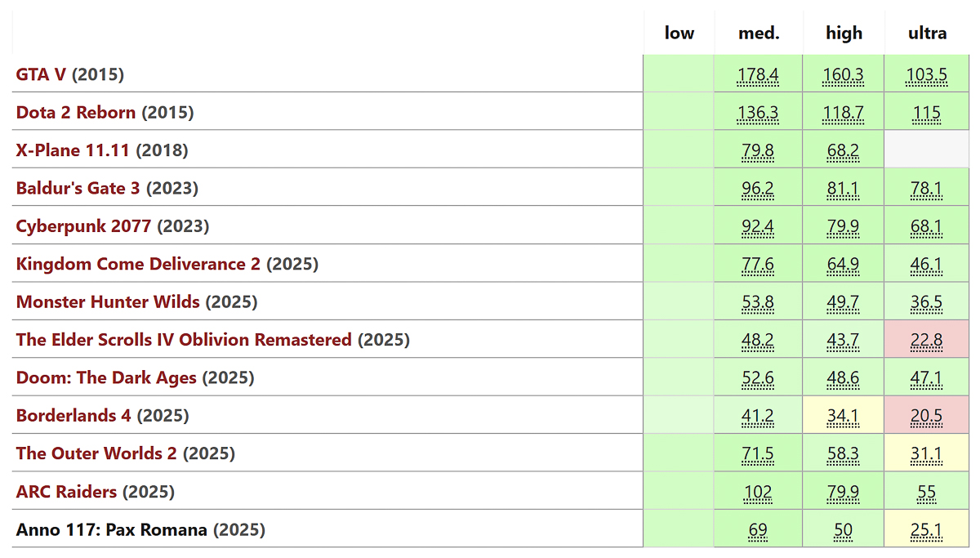Click Monster Hunter Wilds high value 49.7
Image resolution: width=980 pixels, height=558 pixels.
click(844, 303)
